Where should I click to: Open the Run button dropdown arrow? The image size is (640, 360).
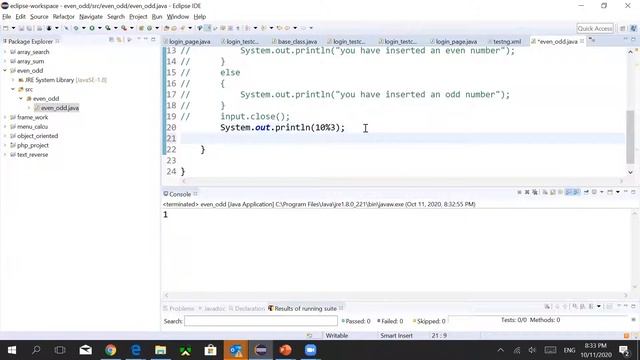(100, 28)
